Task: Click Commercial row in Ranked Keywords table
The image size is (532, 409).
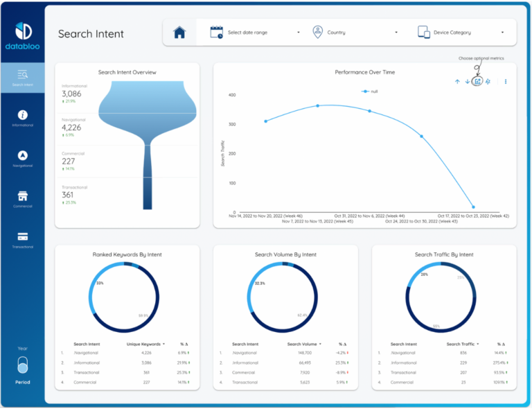Action: tap(125, 382)
